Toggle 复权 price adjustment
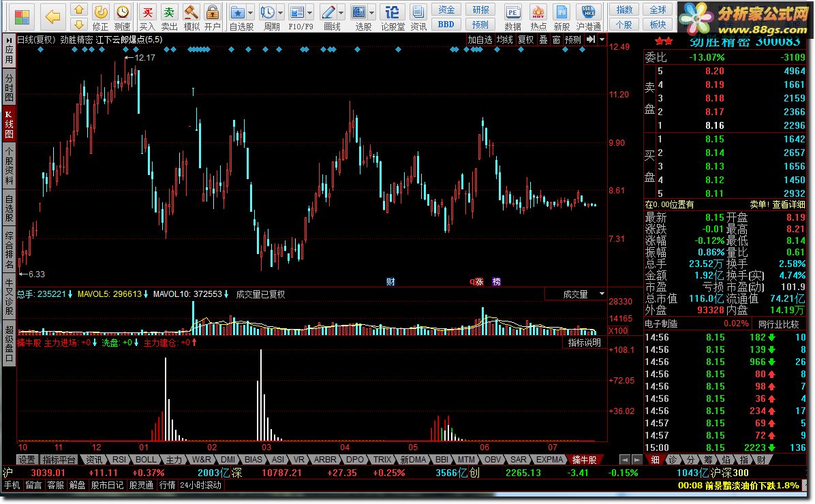The image size is (815, 504). (x=525, y=40)
